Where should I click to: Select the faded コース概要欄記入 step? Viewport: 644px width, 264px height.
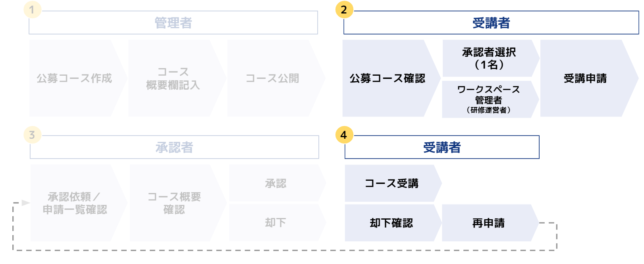177,78
